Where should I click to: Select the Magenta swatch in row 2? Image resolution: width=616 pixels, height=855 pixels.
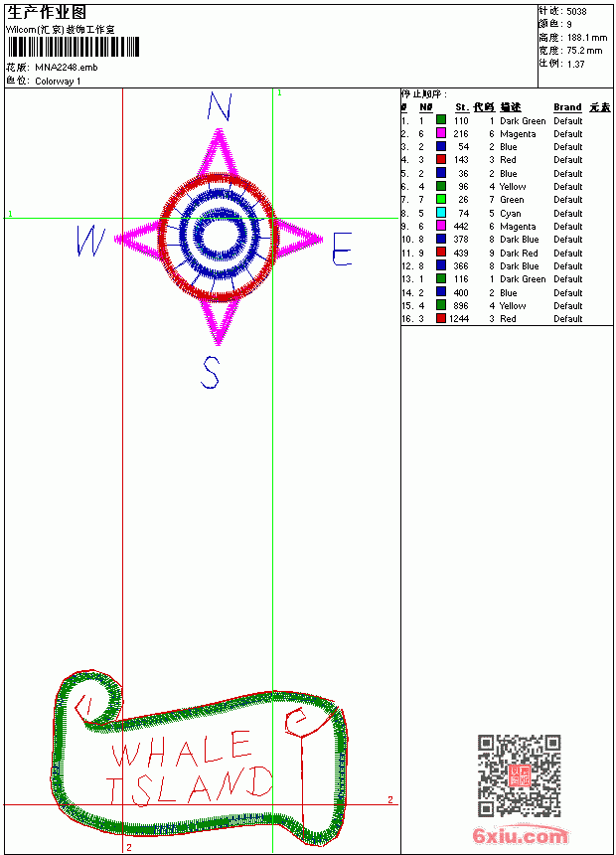click(x=441, y=133)
